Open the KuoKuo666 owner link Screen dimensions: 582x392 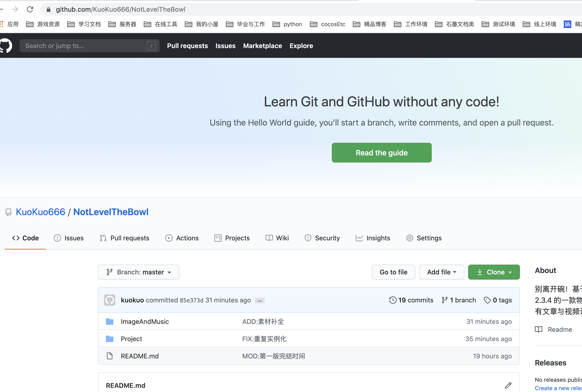[41, 212]
